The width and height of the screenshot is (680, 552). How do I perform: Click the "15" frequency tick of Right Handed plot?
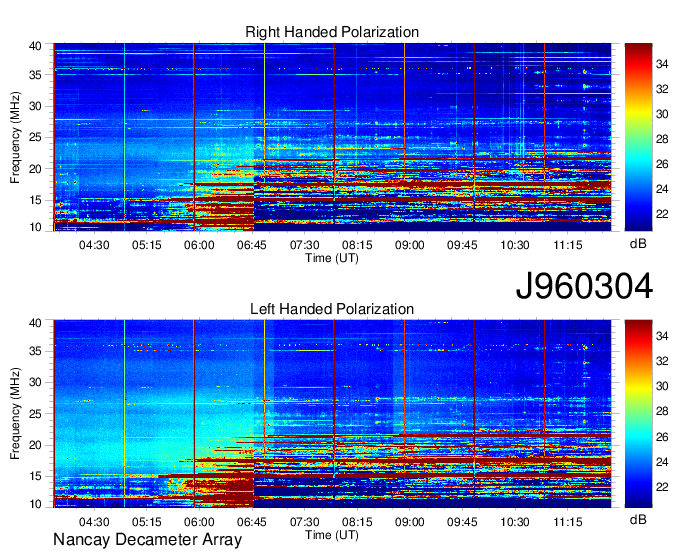pos(35,200)
